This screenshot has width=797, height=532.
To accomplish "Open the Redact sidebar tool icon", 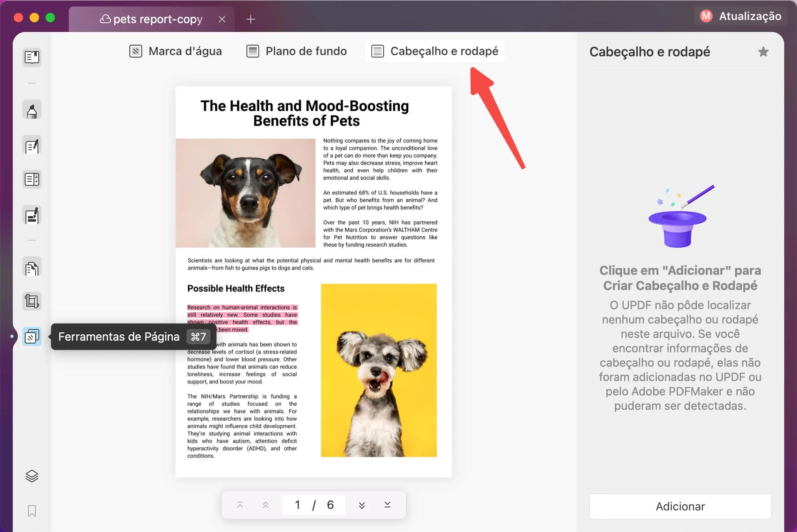I will coord(32,216).
